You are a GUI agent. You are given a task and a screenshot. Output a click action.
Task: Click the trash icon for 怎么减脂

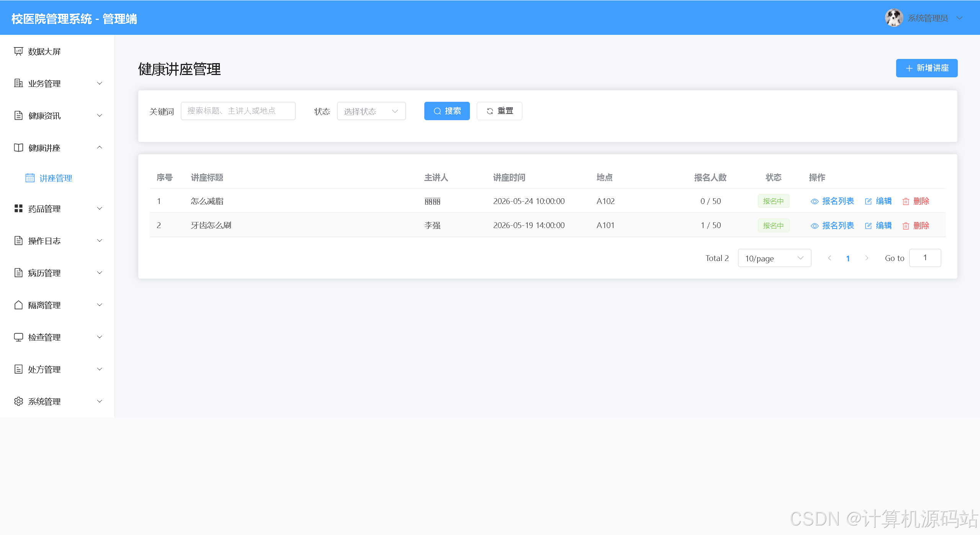906,201
